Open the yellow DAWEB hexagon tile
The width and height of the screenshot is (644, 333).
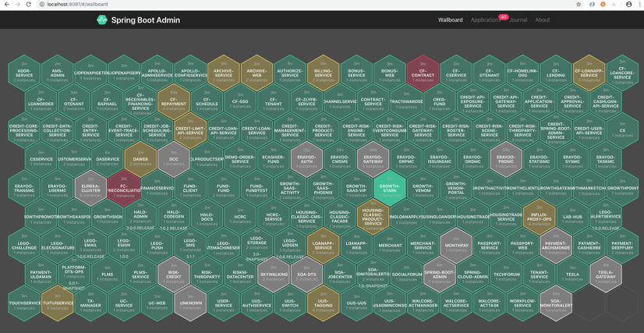click(140, 159)
